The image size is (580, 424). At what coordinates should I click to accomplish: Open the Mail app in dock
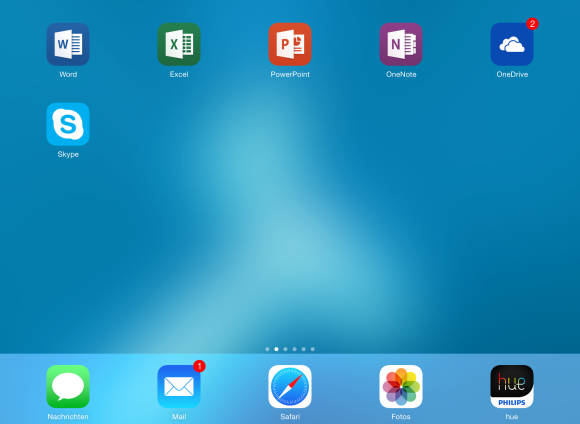pos(179,386)
